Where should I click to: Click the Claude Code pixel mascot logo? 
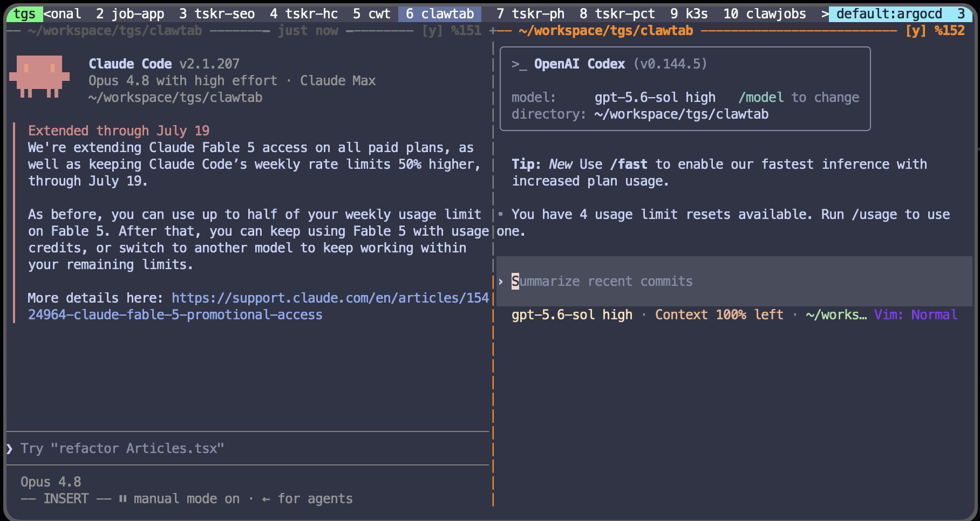tap(39, 76)
